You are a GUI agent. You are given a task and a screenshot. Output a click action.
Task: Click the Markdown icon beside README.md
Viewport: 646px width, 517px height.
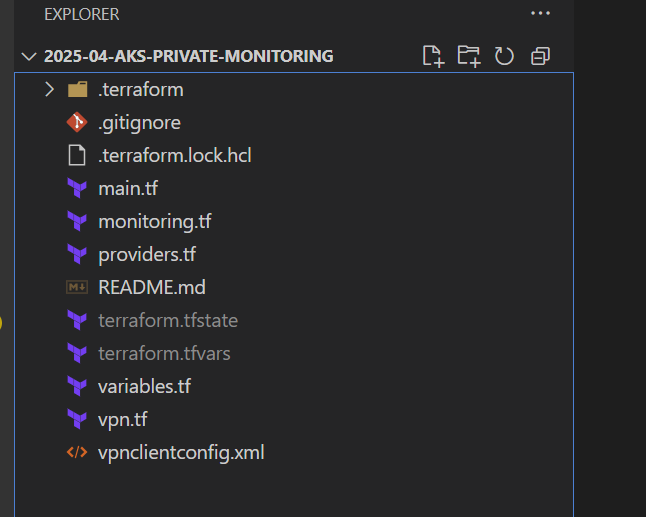pos(77,288)
